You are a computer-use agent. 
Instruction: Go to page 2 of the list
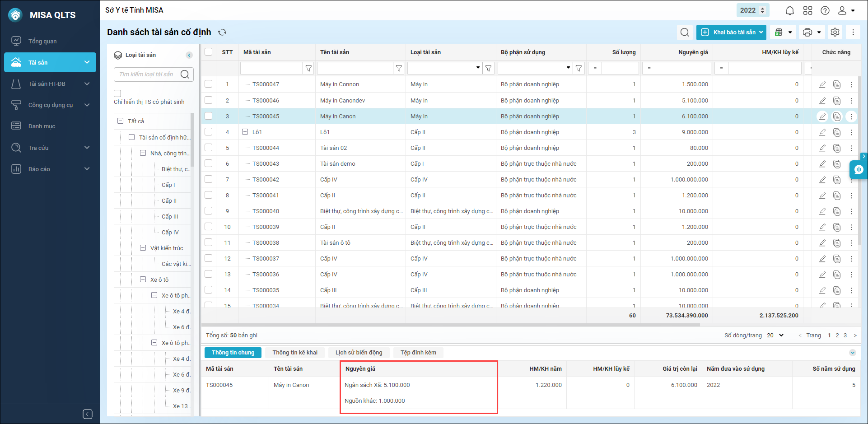tap(837, 335)
